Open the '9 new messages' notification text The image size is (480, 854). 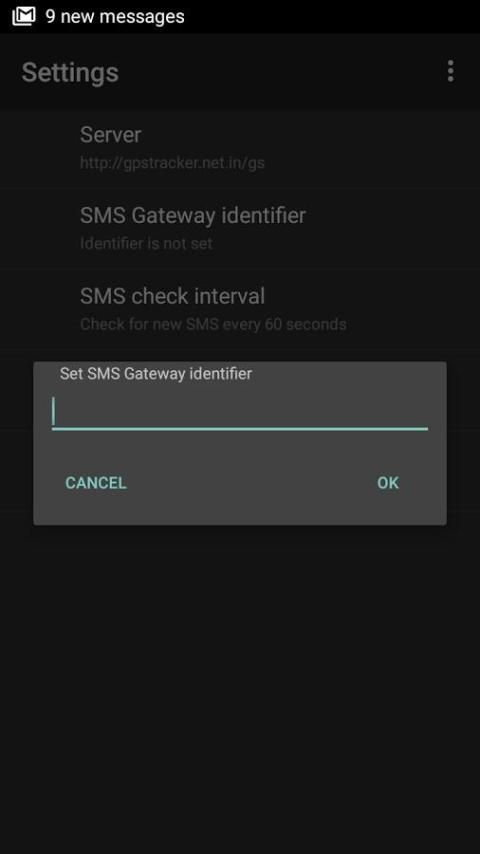coord(115,16)
